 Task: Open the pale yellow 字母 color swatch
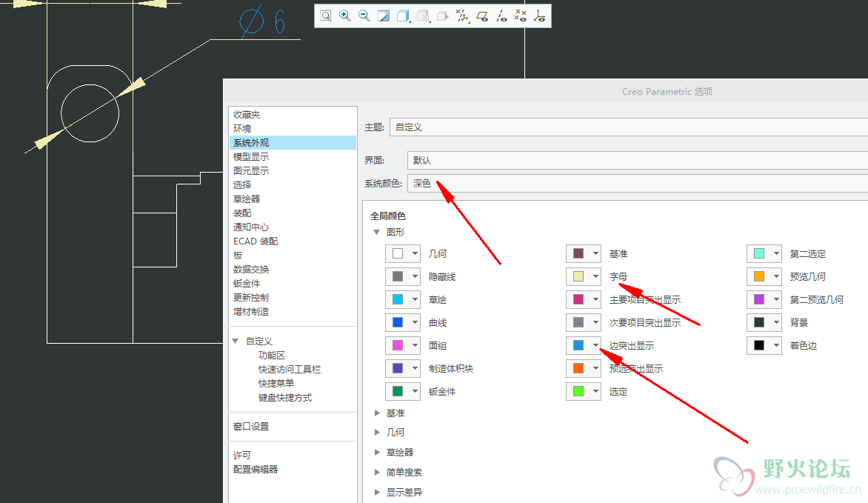pos(584,276)
